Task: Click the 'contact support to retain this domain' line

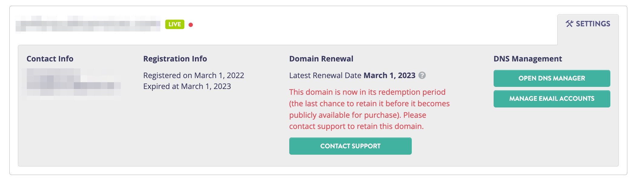Action: click(x=356, y=126)
